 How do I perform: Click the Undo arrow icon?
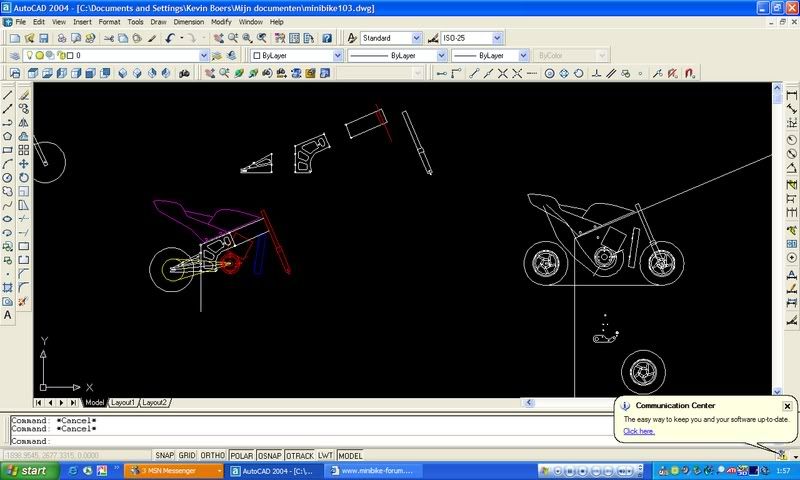pyautogui.click(x=171, y=38)
